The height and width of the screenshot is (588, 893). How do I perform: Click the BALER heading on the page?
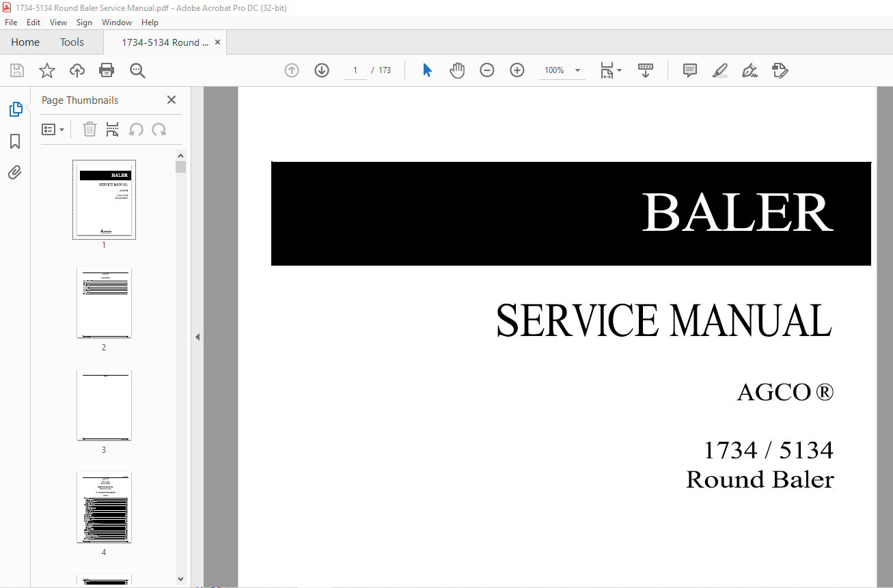click(737, 213)
